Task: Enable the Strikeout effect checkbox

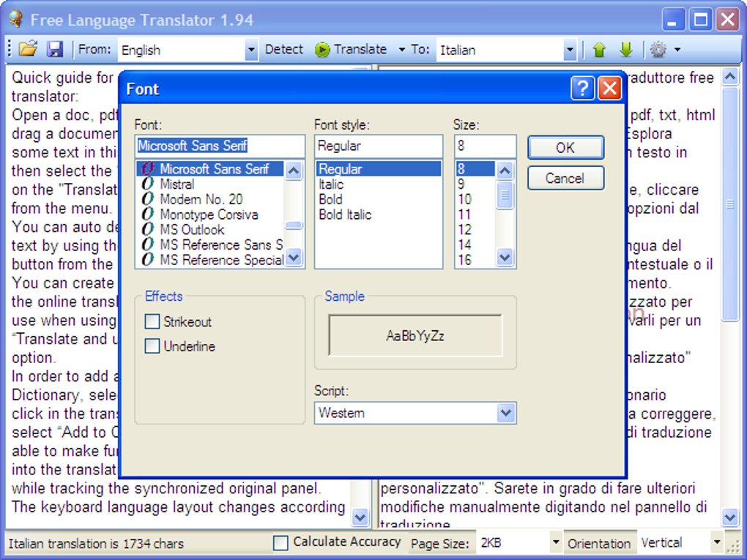Action: (152, 321)
